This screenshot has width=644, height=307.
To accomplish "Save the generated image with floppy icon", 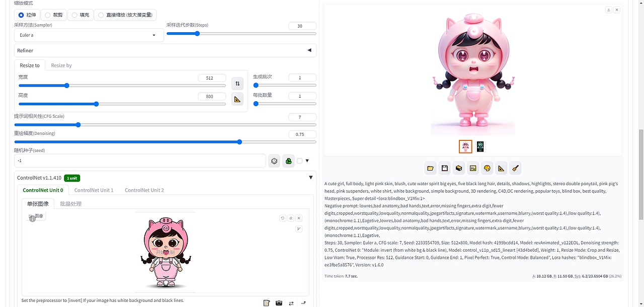I will [444, 168].
